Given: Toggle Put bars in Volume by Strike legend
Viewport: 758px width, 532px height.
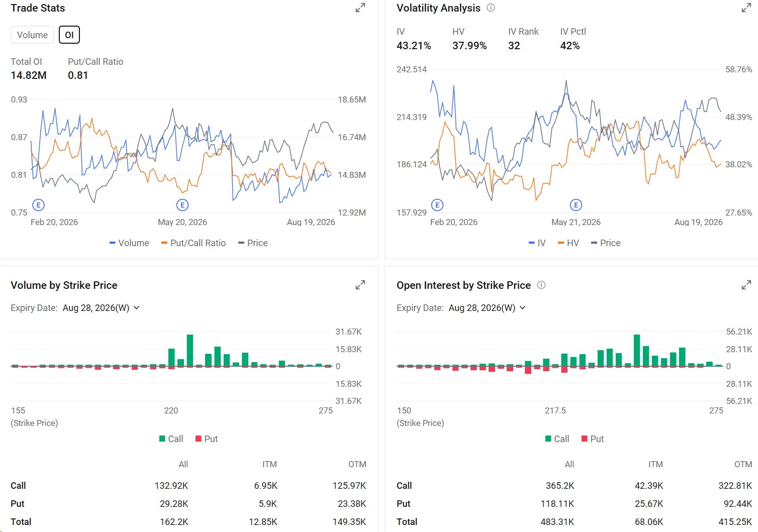Looking at the screenshot, I should (x=207, y=439).
